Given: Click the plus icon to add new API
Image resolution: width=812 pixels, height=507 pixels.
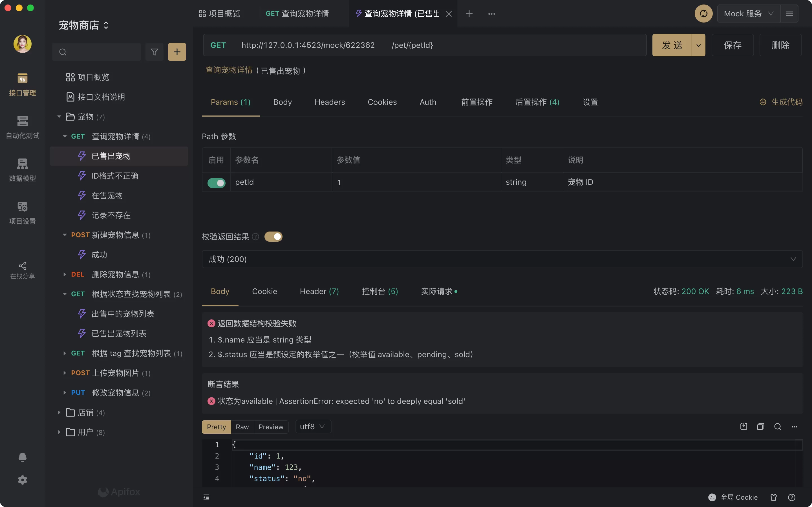Looking at the screenshot, I should pos(177,52).
